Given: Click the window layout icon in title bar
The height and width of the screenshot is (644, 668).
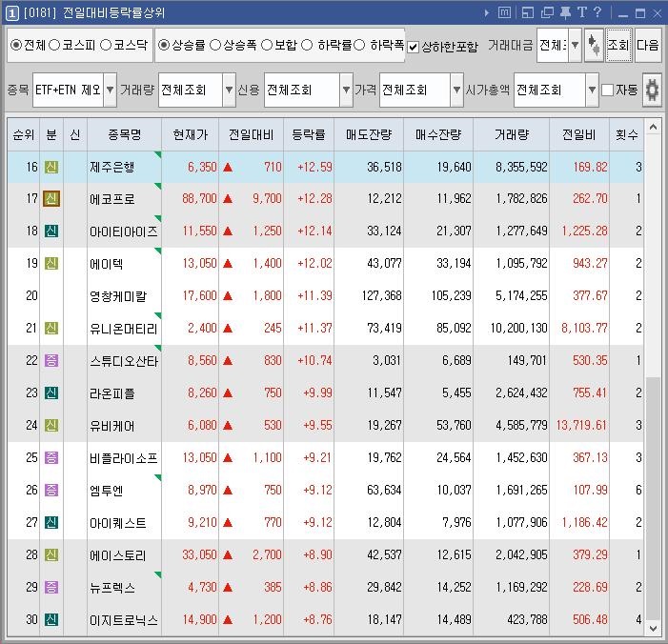Looking at the screenshot, I should tap(527, 12).
